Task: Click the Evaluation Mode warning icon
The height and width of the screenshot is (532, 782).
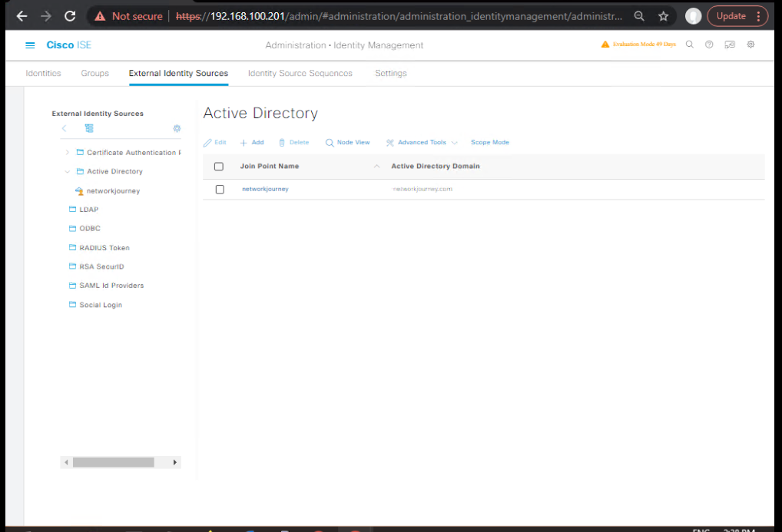Action: pos(605,45)
